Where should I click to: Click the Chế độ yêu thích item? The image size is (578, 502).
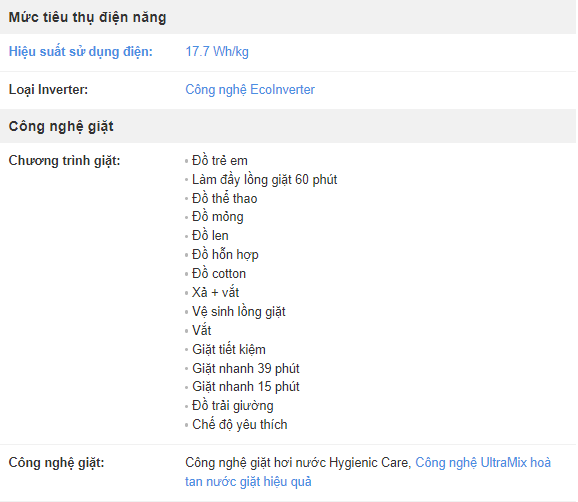point(240,424)
